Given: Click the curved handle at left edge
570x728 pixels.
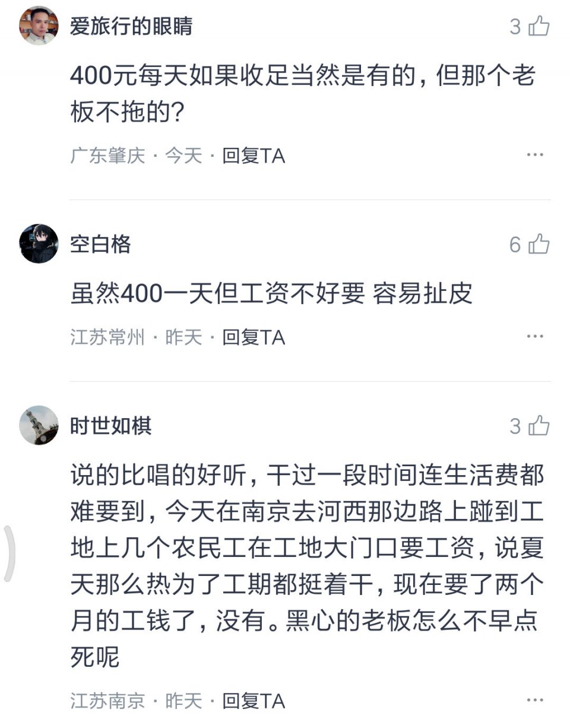Looking at the screenshot, I should click(8, 553).
